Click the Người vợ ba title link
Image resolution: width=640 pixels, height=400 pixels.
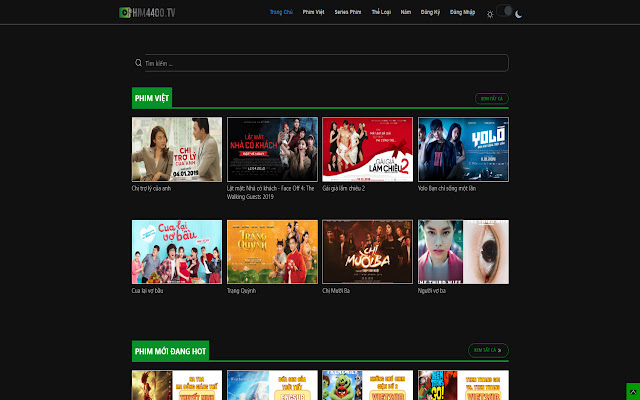(x=434, y=291)
